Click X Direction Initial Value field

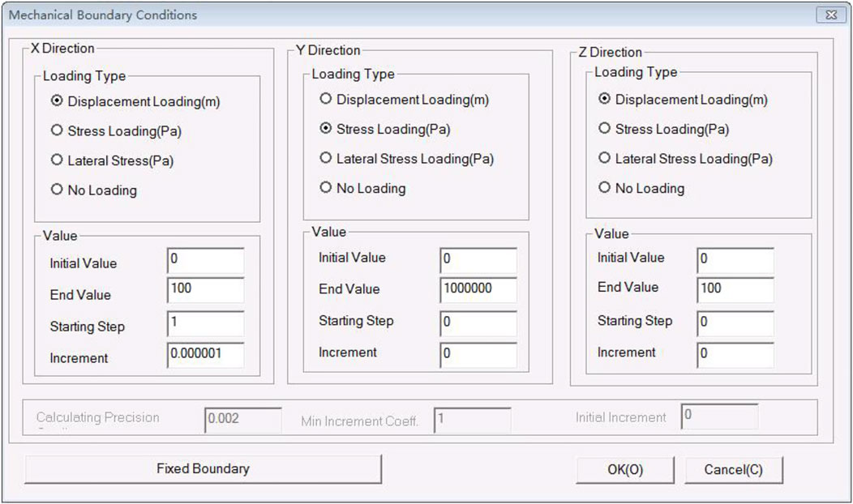[x=206, y=260]
